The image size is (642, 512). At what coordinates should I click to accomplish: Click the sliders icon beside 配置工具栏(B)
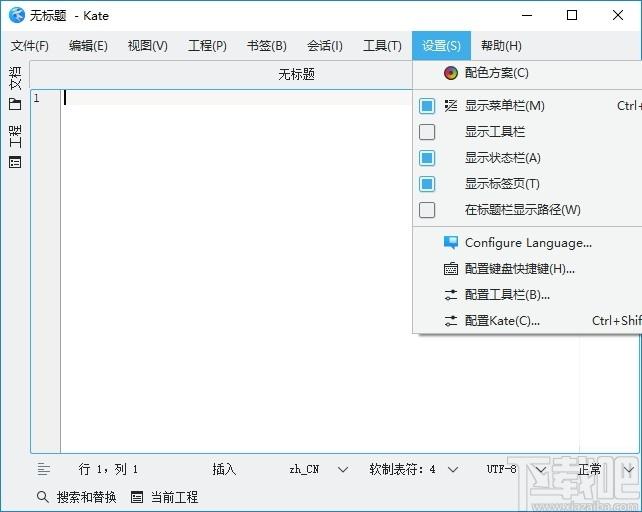[450, 295]
